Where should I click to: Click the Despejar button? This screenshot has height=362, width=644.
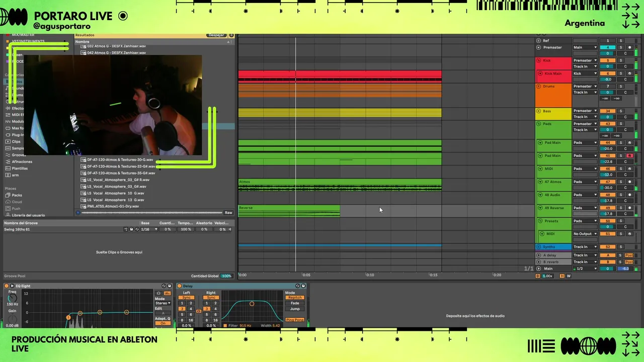click(216, 35)
